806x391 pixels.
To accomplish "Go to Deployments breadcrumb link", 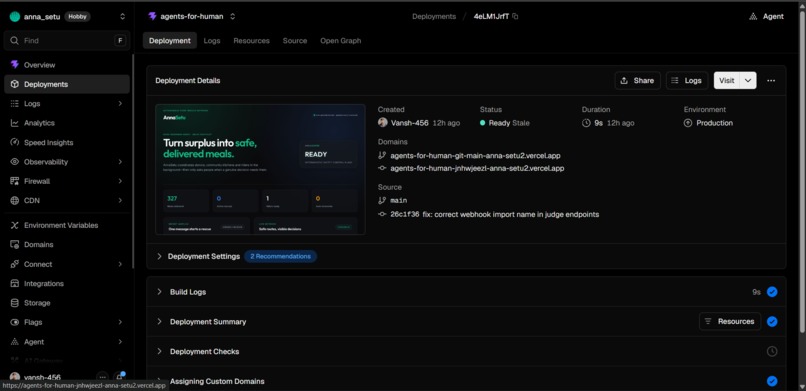I will (x=434, y=16).
